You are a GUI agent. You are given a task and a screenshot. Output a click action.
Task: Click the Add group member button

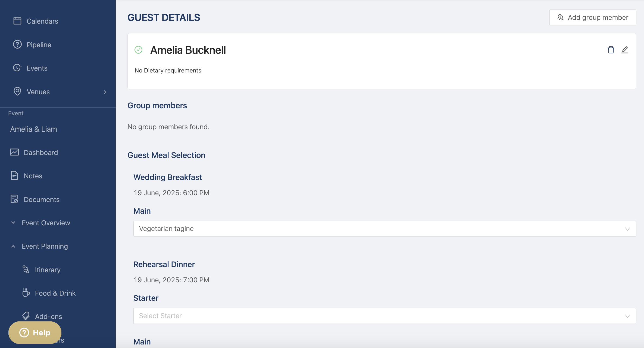[592, 18]
